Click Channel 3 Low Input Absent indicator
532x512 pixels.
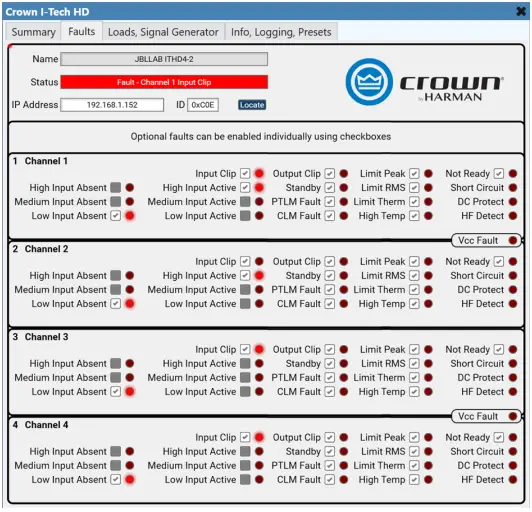pyautogui.click(x=130, y=392)
